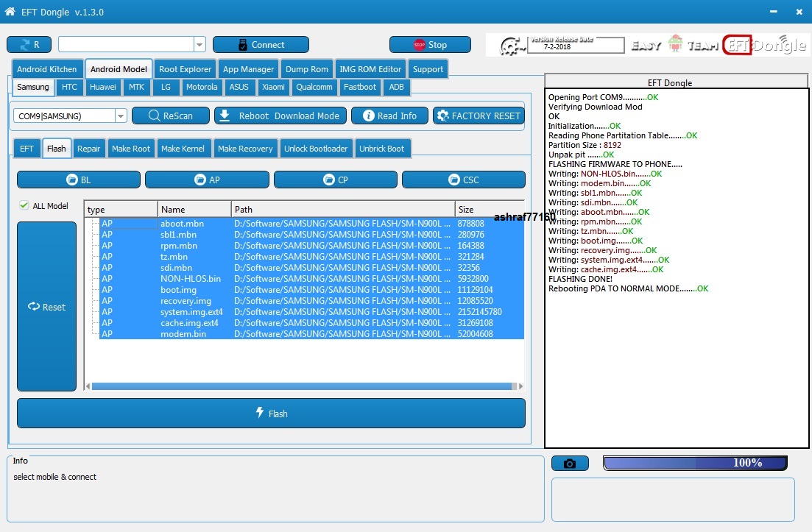Viewport: 812px width, 532px height.
Task: Click the Path column header
Action: (x=343, y=209)
